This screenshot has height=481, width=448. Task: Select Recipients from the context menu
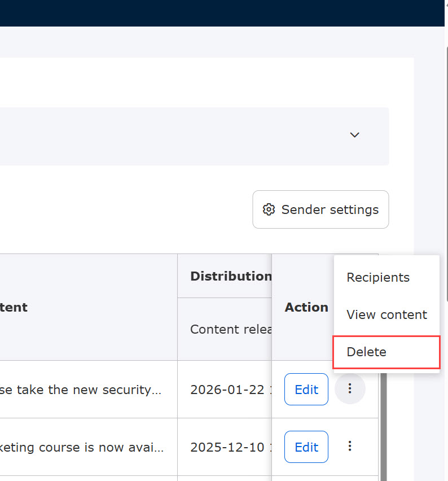tap(378, 277)
